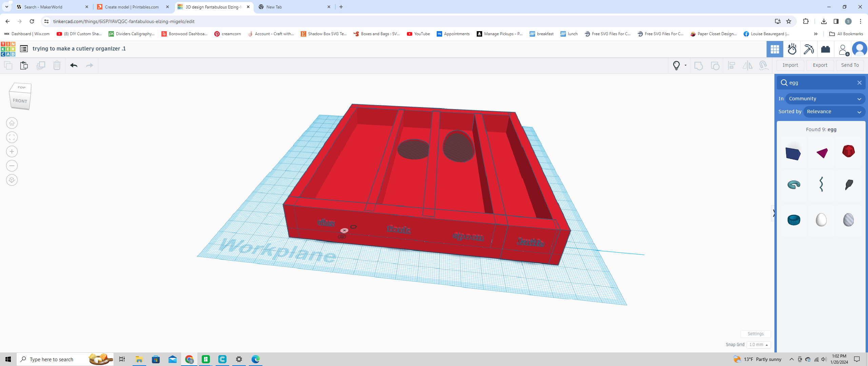This screenshot has height=366, width=868.
Task: Open the design list menu icon
Action: pos(24,49)
